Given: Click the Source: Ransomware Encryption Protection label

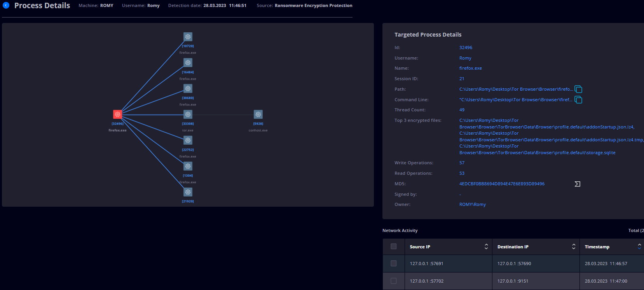Looking at the screenshot, I should pyautogui.click(x=304, y=5).
